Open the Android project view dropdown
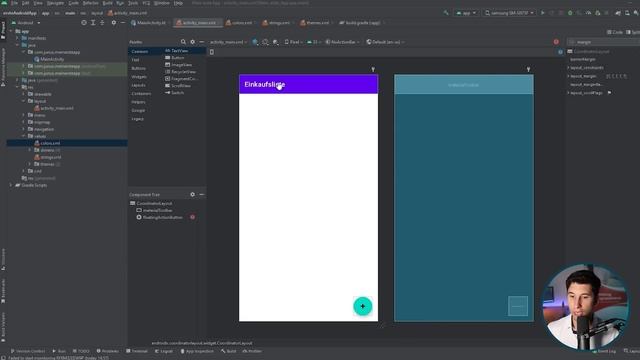The width and height of the screenshot is (640, 360). coord(26,22)
